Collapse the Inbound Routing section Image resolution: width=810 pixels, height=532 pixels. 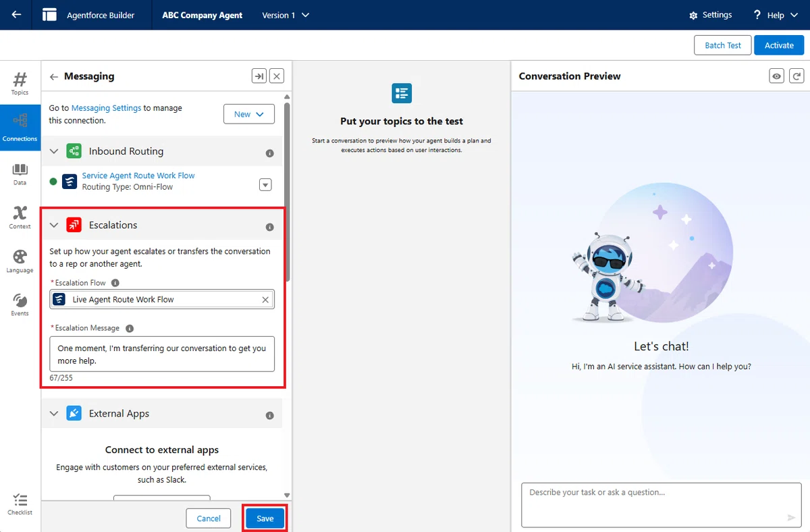(x=55, y=151)
